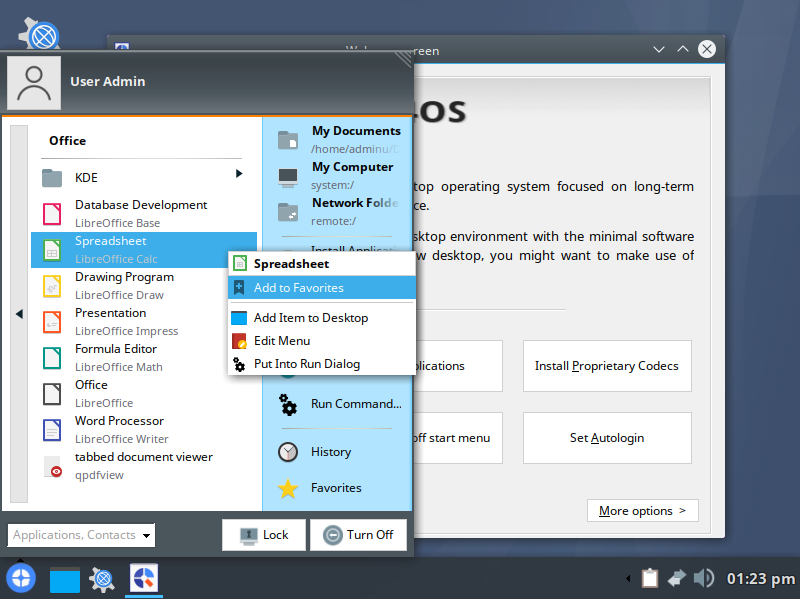Expand hidden system tray icons arrow
800x599 pixels.
click(x=628, y=579)
